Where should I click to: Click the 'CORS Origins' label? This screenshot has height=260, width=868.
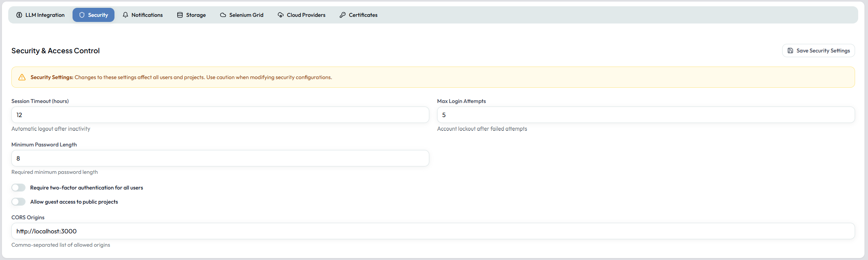(x=28, y=217)
